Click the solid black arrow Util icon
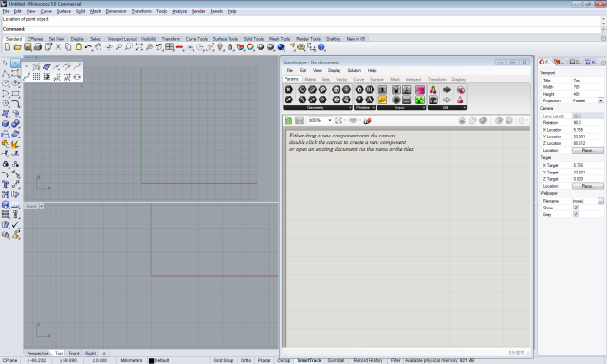The height and width of the screenshot is (364, 607). (447, 90)
